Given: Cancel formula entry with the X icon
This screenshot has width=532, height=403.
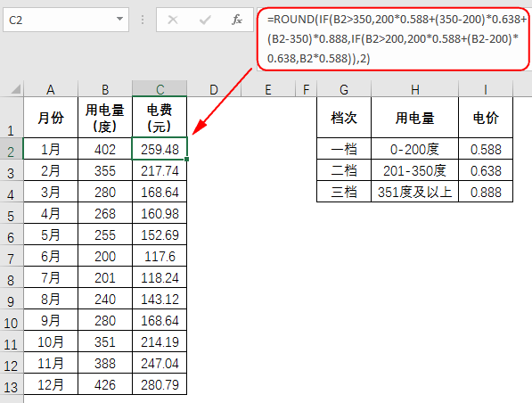Looking at the screenshot, I should coord(173,20).
